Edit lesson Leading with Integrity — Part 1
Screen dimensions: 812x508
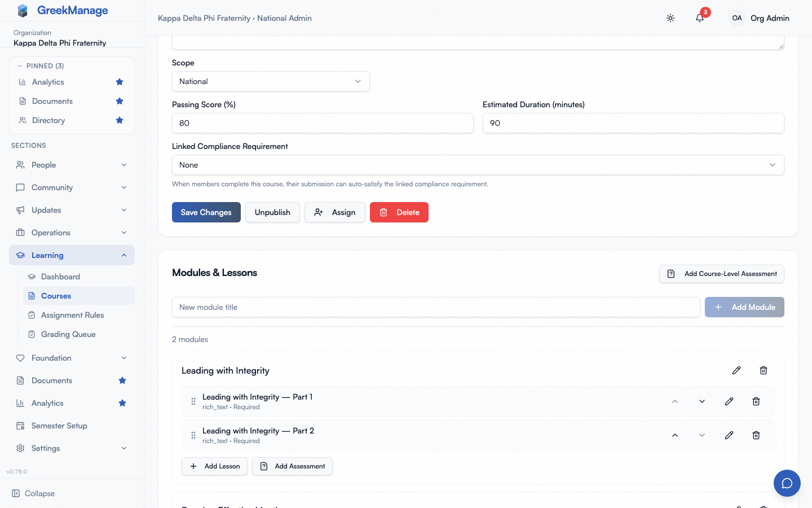(729, 401)
